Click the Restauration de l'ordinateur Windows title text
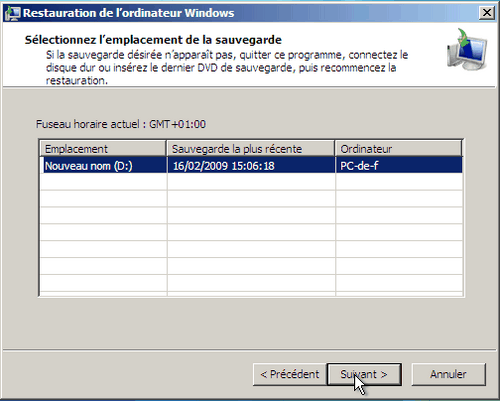Image resolution: width=500 pixels, height=401 pixels. tap(129, 13)
